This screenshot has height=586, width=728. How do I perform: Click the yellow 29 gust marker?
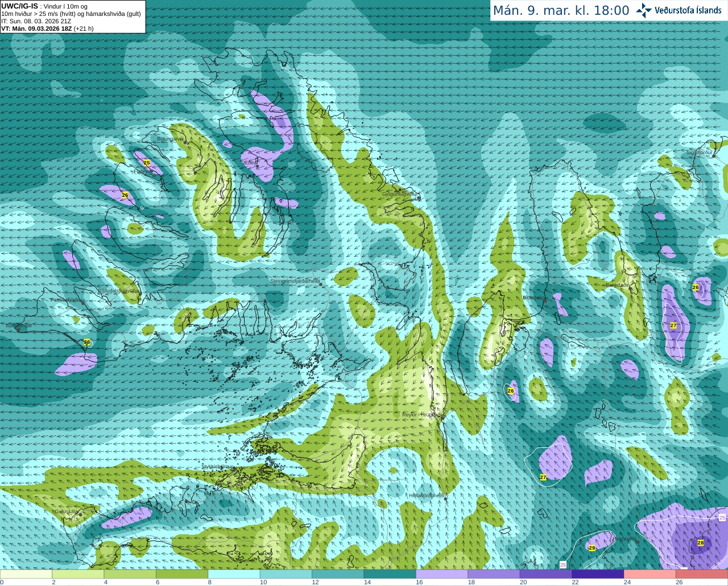pos(592,548)
